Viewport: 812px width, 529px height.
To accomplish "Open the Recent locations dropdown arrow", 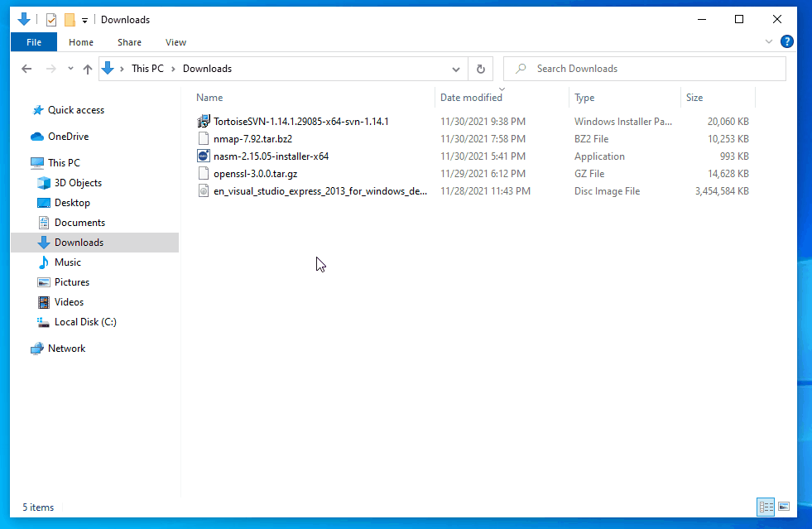I will 70,69.
